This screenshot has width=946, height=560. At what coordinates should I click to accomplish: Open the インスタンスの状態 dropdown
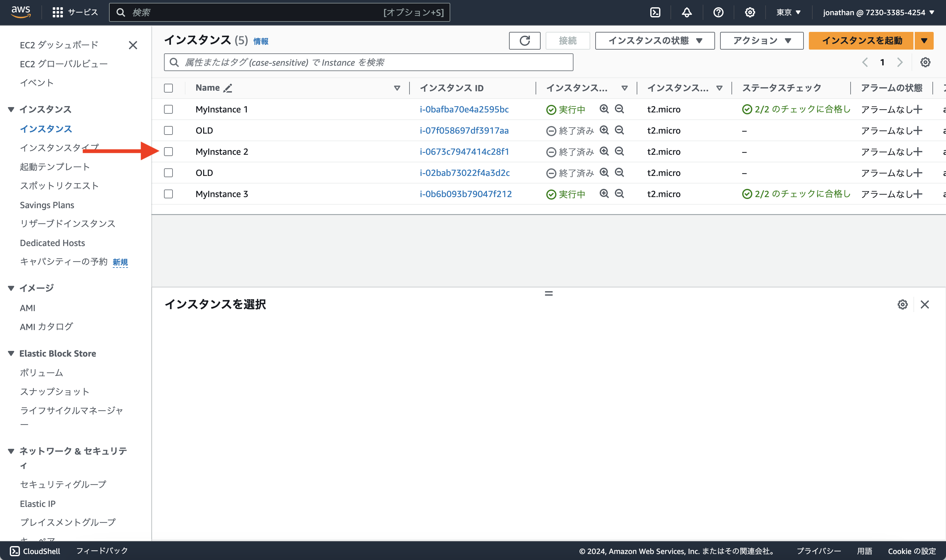click(x=655, y=41)
